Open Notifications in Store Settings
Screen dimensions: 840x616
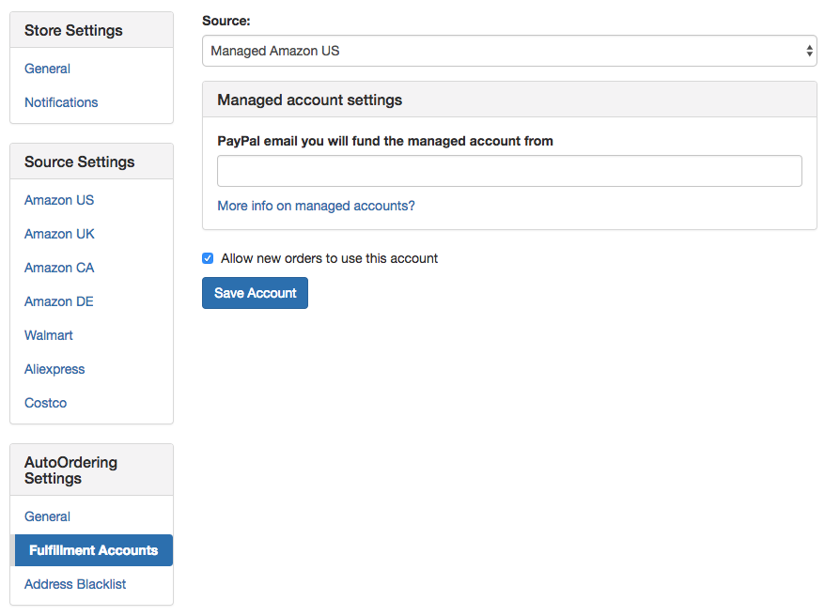[61, 102]
